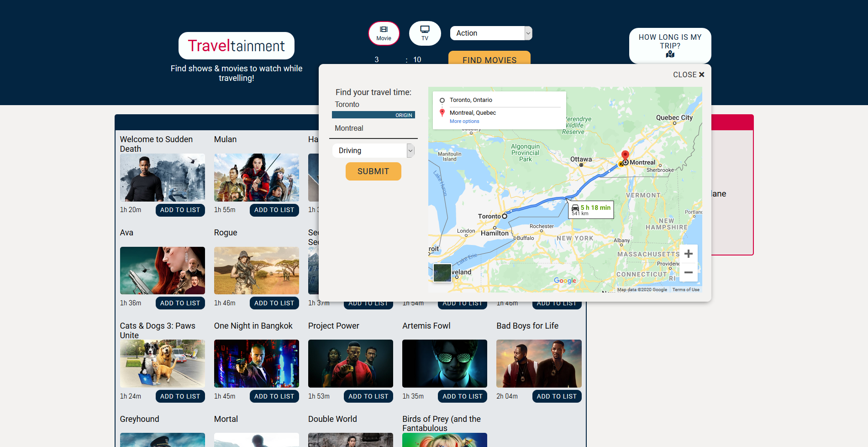868x447 pixels.
Task: Add Cats & Dogs 3 to list
Action: click(x=180, y=396)
